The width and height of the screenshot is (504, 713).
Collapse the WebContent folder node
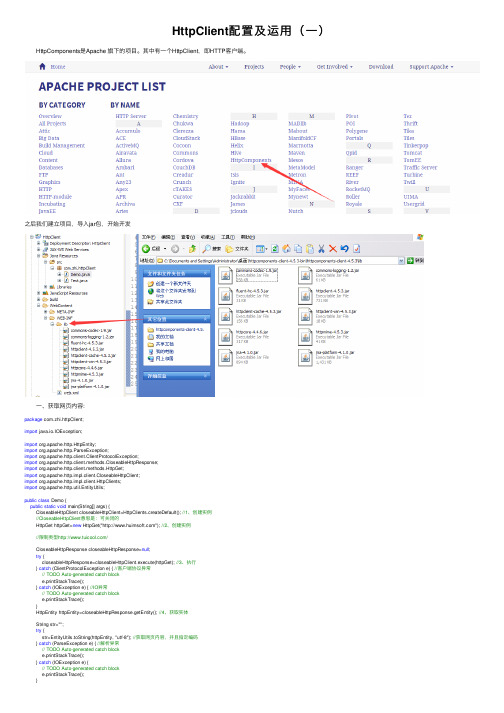[x=39, y=306]
